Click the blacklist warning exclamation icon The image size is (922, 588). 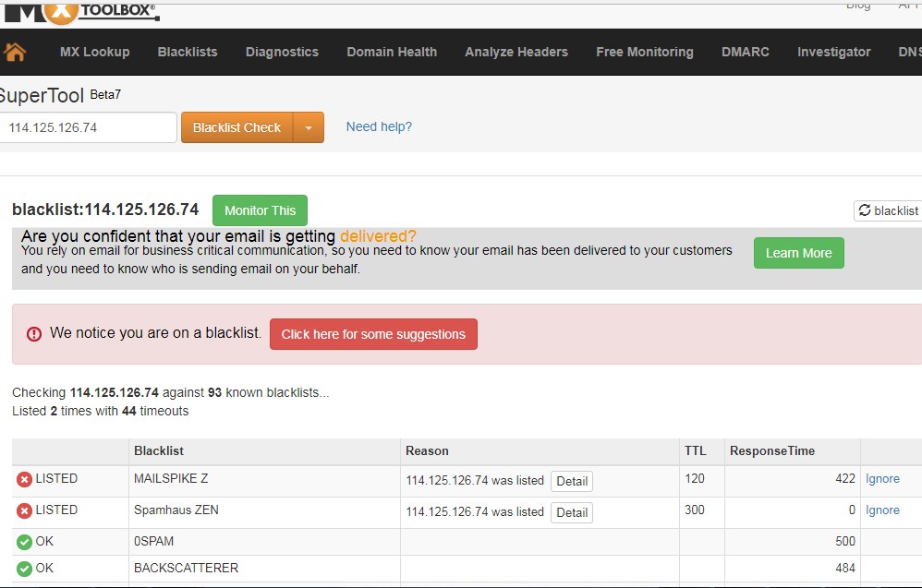34,334
